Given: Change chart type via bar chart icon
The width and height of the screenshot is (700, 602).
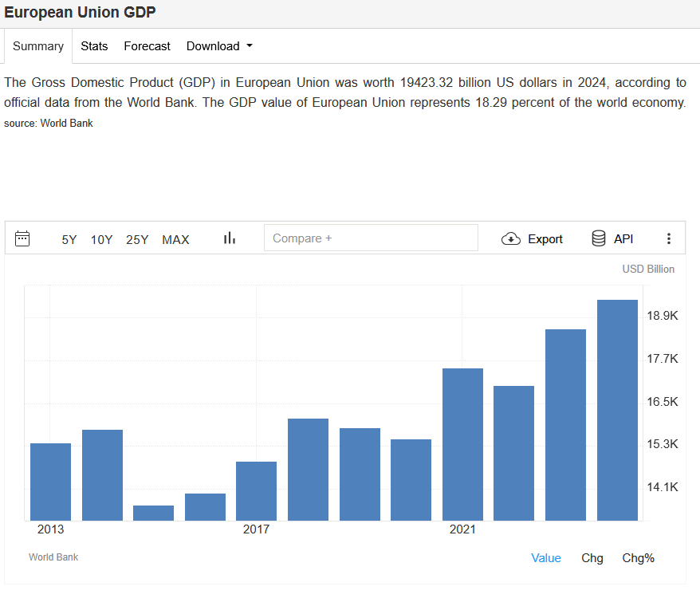Looking at the screenshot, I should click(x=229, y=238).
